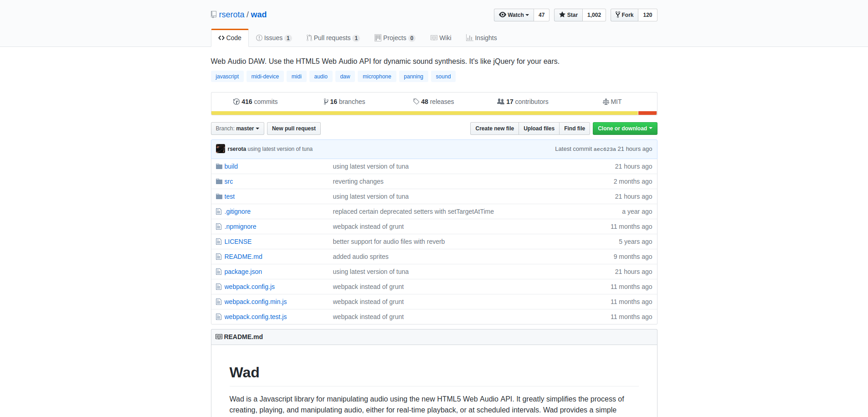The image size is (868, 417).
Task: Star the wad repository
Action: (568, 15)
